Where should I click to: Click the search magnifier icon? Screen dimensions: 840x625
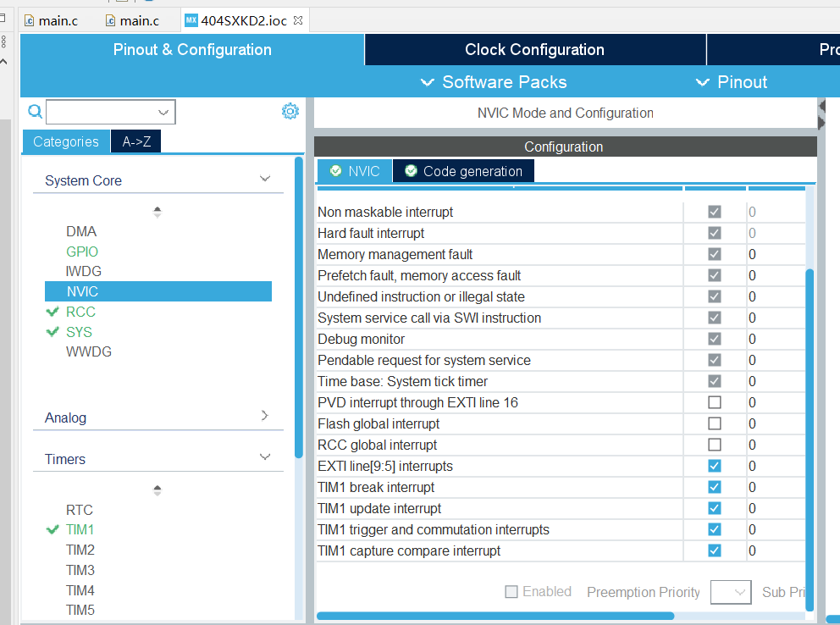(x=35, y=112)
